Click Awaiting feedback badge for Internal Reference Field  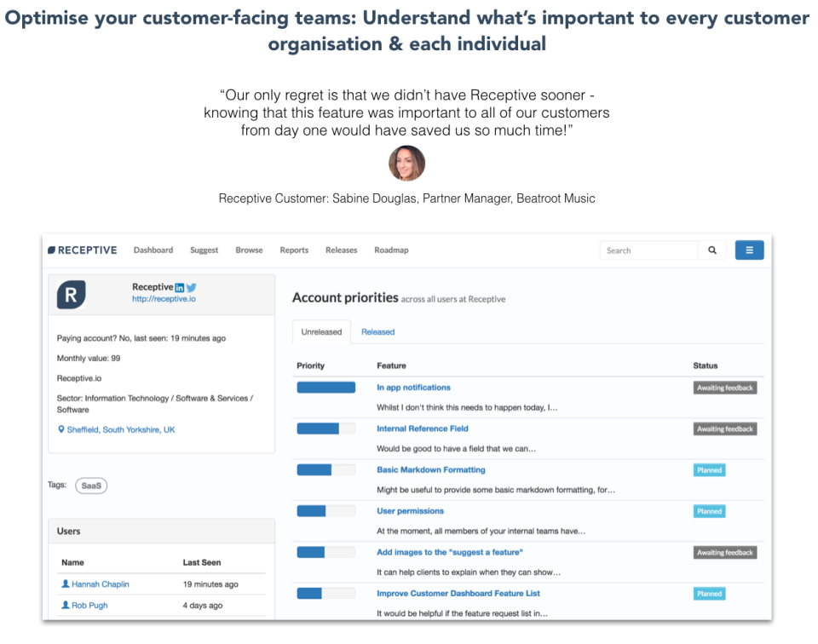pos(725,428)
